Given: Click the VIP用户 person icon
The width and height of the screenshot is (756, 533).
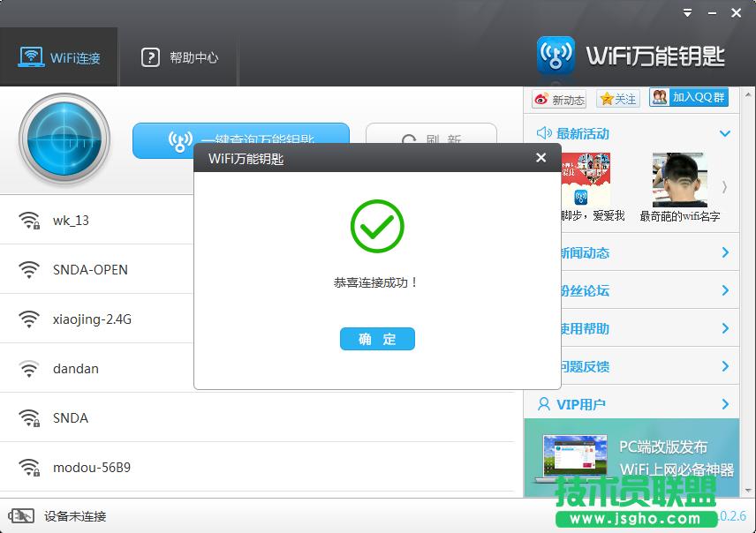Looking at the screenshot, I should coord(546,404).
